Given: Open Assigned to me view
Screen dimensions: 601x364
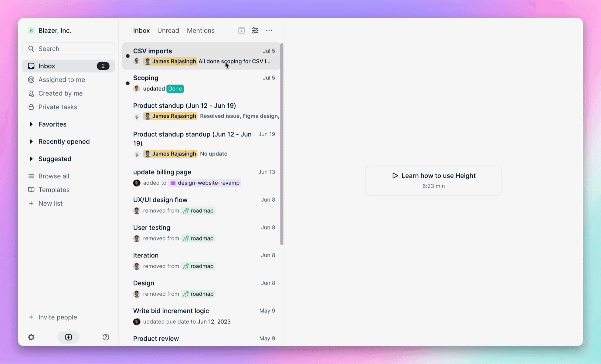Looking at the screenshot, I should pyautogui.click(x=69, y=79).
